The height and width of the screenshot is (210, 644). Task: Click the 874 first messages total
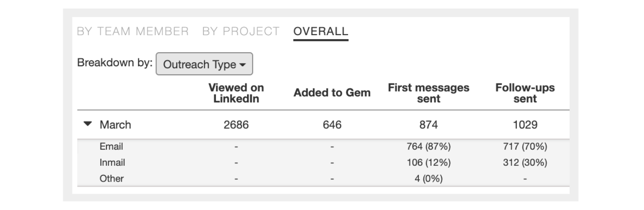[428, 125]
